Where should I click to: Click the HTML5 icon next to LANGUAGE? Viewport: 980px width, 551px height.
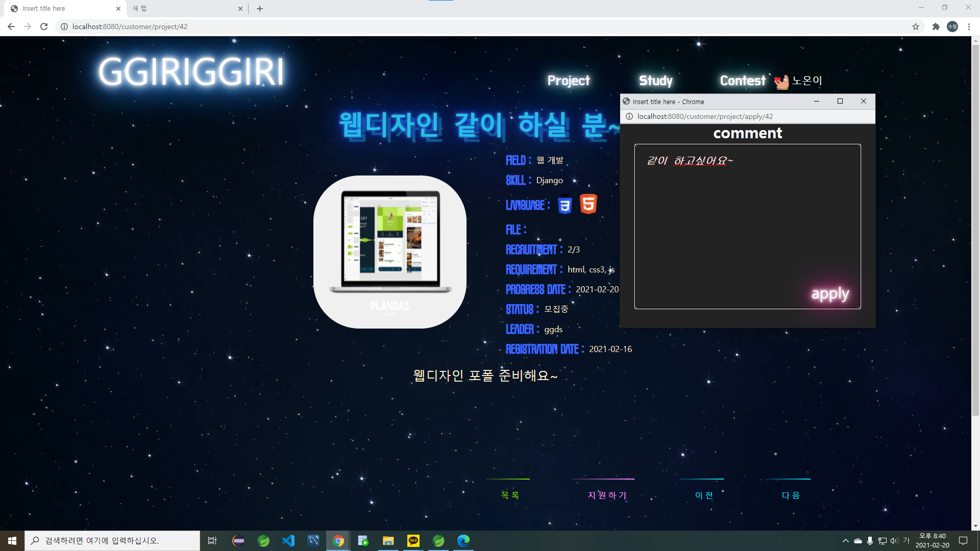[587, 204]
